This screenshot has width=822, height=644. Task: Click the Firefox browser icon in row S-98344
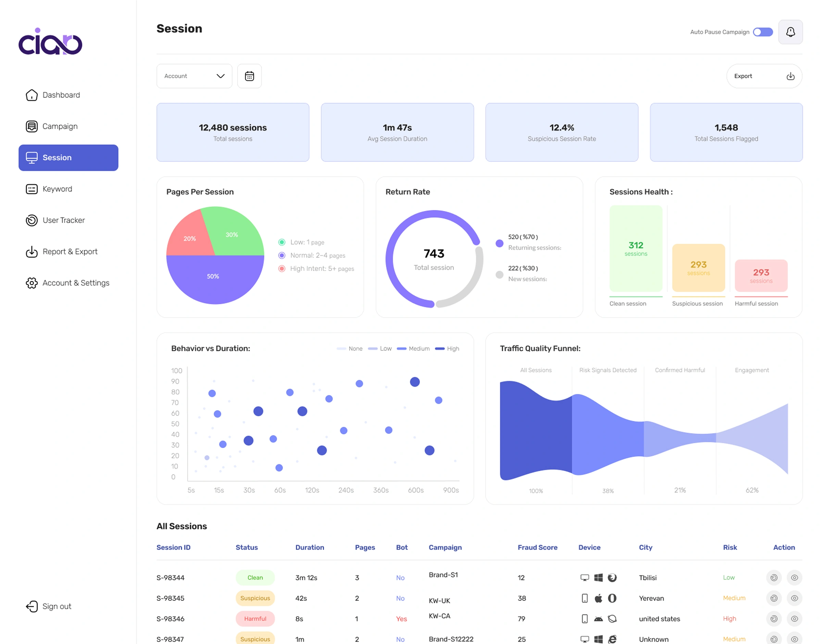(612, 578)
